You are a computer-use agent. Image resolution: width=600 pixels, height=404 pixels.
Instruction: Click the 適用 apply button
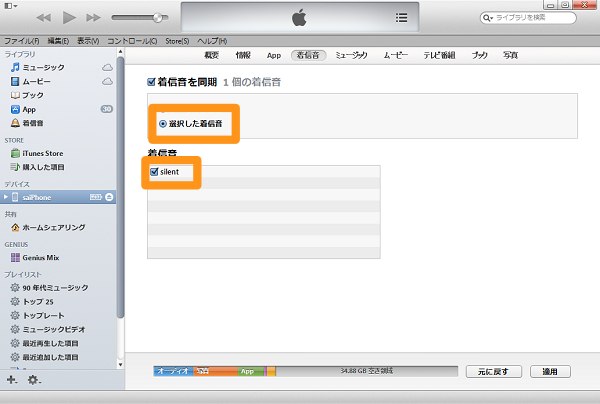[x=549, y=371]
